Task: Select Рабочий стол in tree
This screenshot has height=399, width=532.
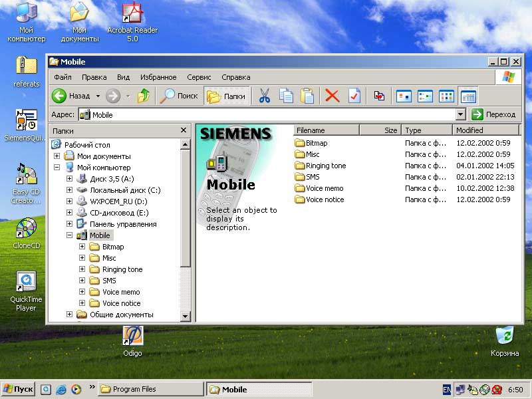Action: pyautogui.click(x=87, y=145)
